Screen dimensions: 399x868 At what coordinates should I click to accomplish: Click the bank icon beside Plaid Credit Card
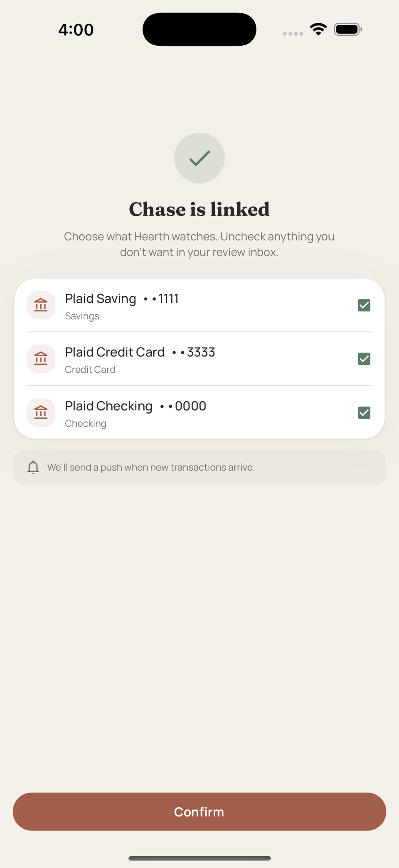(x=41, y=359)
